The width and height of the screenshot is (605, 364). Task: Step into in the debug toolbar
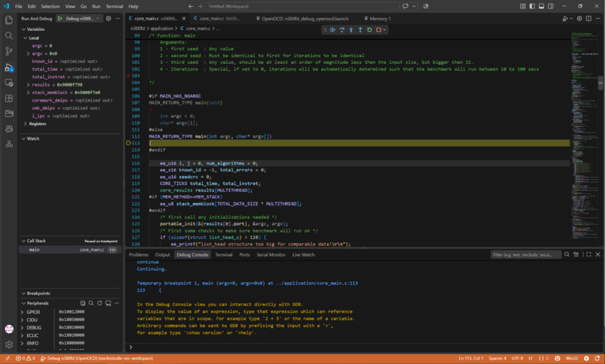(x=351, y=30)
